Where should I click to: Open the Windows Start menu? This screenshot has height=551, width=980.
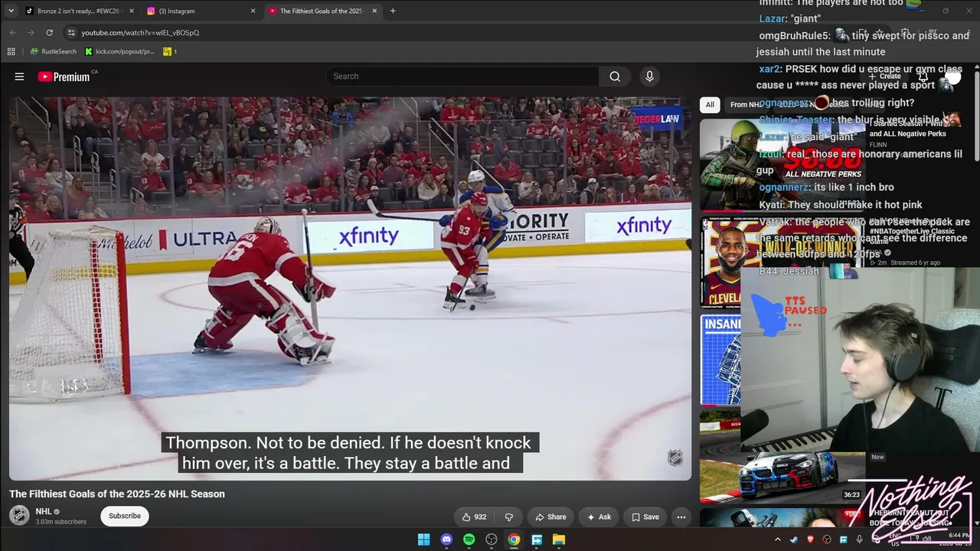click(x=423, y=540)
